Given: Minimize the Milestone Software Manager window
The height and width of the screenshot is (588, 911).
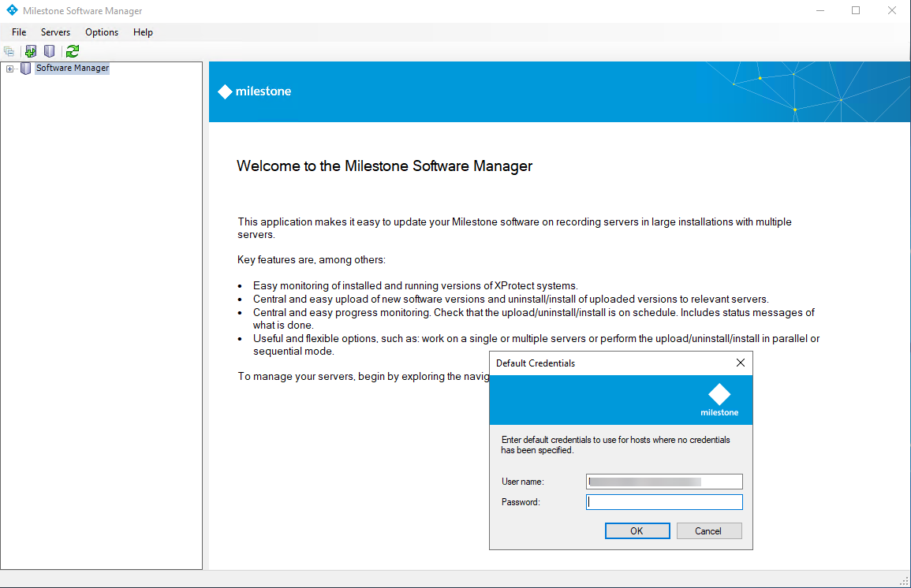Looking at the screenshot, I should point(820,10).
